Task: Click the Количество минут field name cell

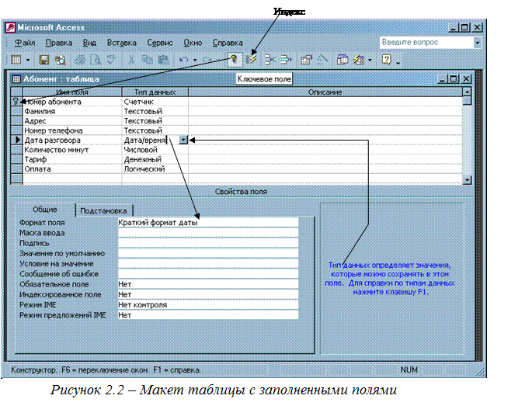Action: tap(72, 150)
